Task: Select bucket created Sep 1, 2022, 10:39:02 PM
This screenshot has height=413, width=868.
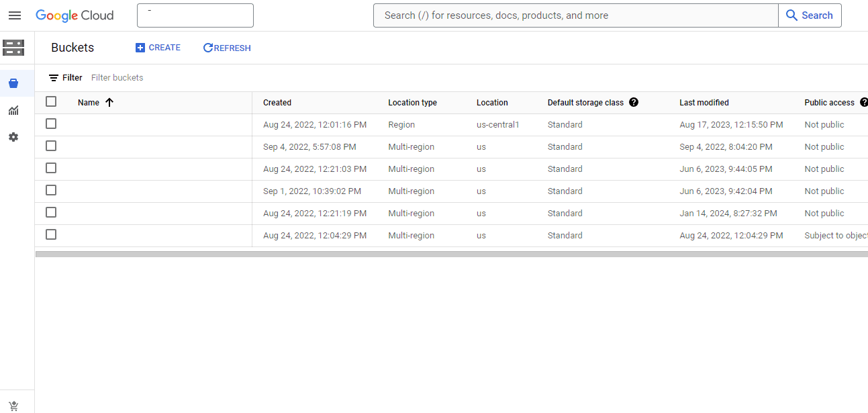Action: 51,190
